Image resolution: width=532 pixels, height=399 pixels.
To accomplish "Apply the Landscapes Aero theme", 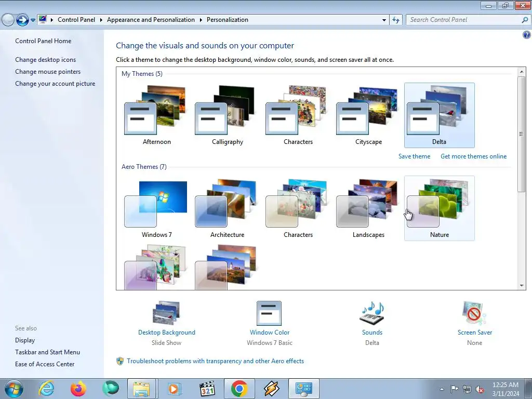I will click(368, 208).
